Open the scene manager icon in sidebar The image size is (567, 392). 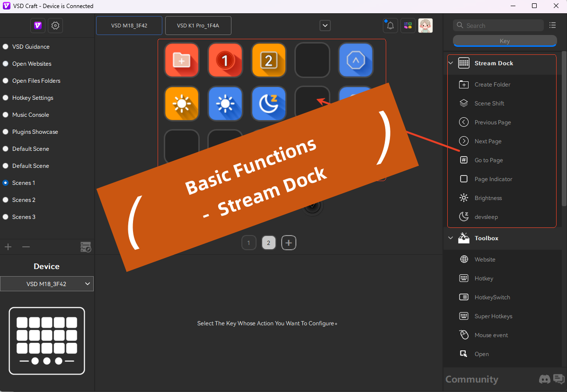tap(86, 247)
